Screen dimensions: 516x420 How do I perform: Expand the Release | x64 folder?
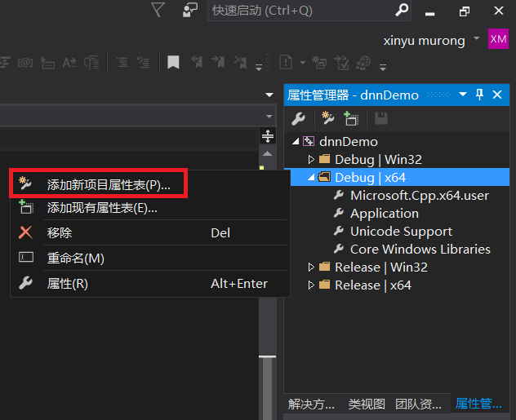(311, 285)
